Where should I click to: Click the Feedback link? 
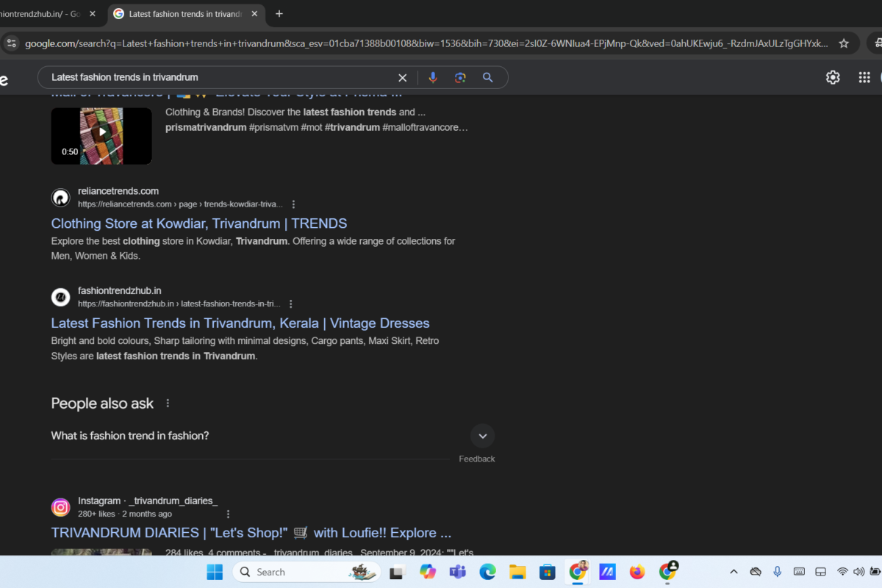point(477,459)
